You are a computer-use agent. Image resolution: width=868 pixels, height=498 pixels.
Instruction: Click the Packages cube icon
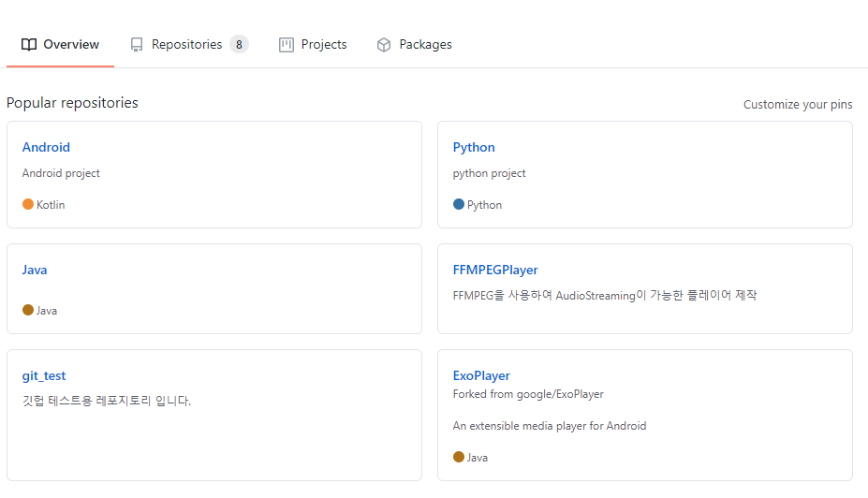(x=384, y=45)
